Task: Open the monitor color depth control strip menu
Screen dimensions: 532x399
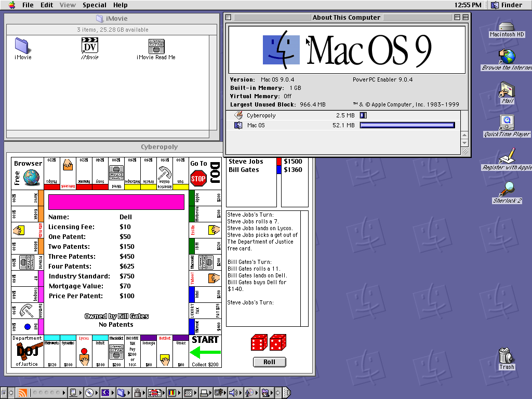Action: point(174,393)
